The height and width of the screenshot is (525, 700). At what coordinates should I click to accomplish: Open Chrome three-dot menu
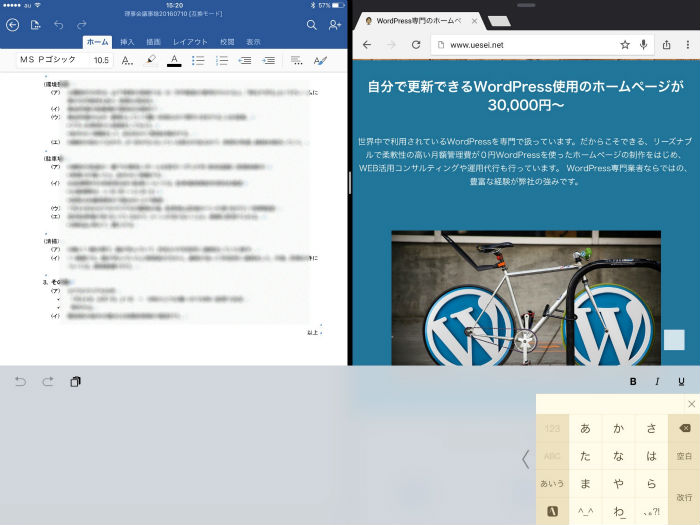tap(688, 45)
